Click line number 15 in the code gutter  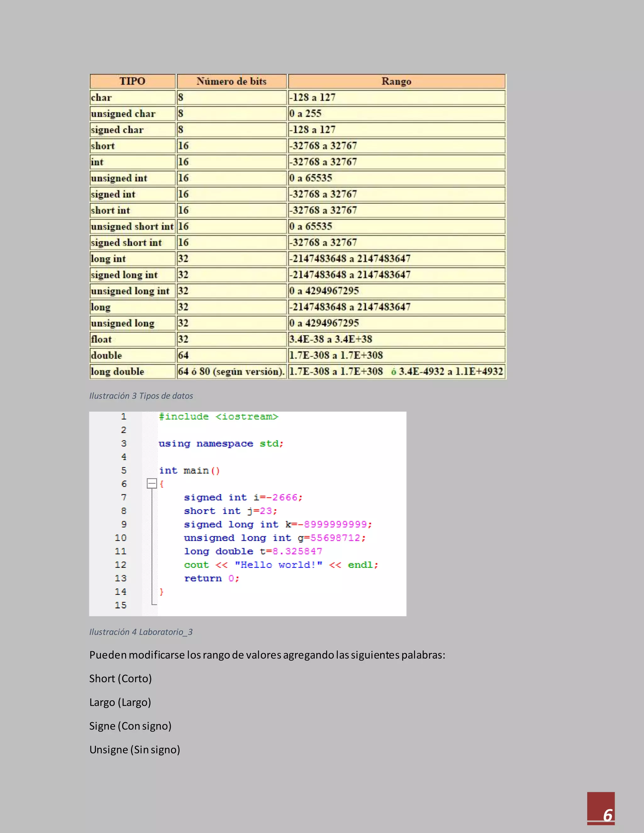click(120, 605)
